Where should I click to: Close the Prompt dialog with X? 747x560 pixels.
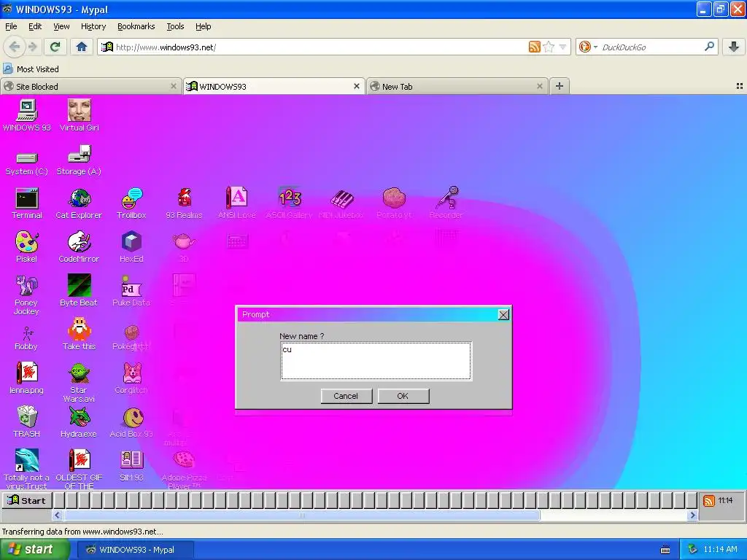(503, 315)
